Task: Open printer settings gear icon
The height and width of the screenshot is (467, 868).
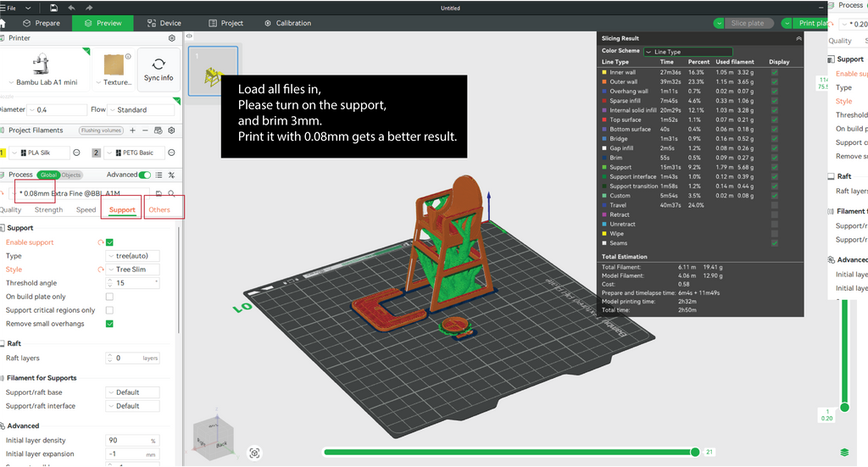Action: pos(172,38)
